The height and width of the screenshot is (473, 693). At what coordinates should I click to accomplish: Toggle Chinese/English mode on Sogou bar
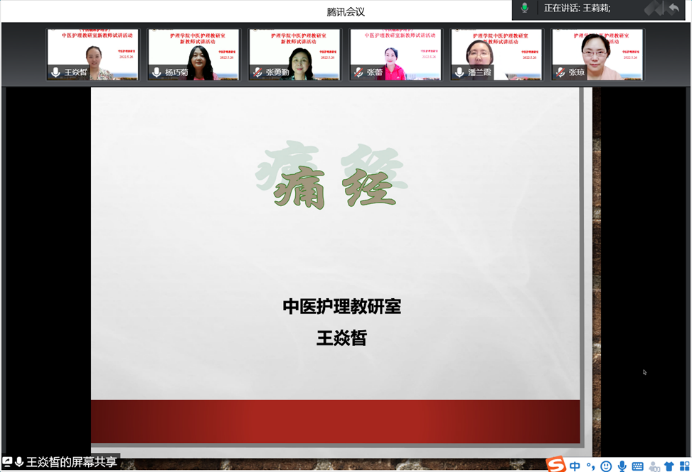(x=575, y=465)
